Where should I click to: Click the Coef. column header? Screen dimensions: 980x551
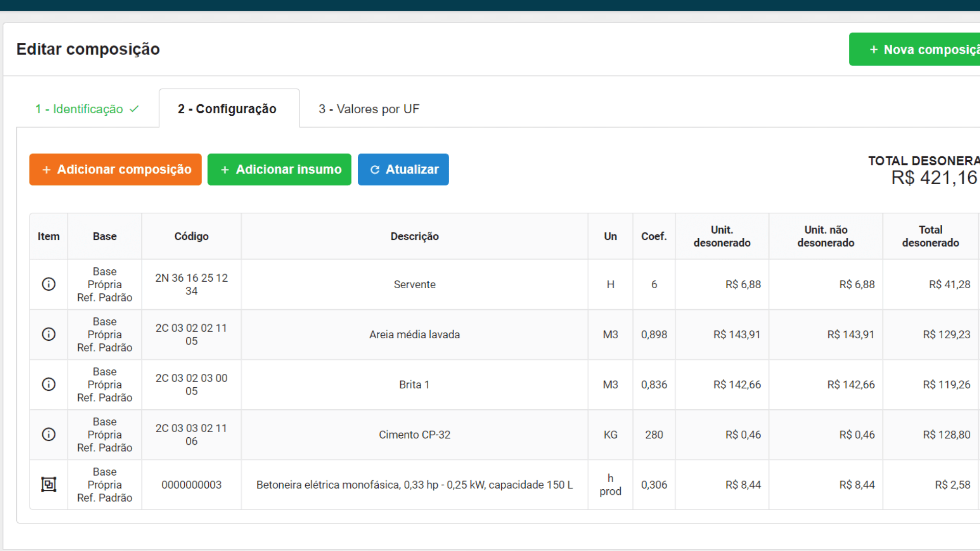(x=654, y=236)
